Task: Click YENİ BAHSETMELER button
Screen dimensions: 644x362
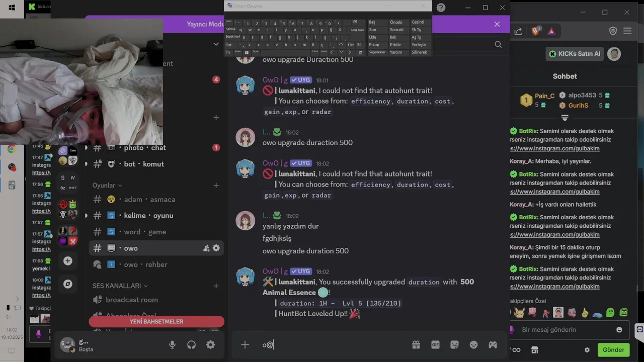Action: pyautogui.click(x=156, y=322)
